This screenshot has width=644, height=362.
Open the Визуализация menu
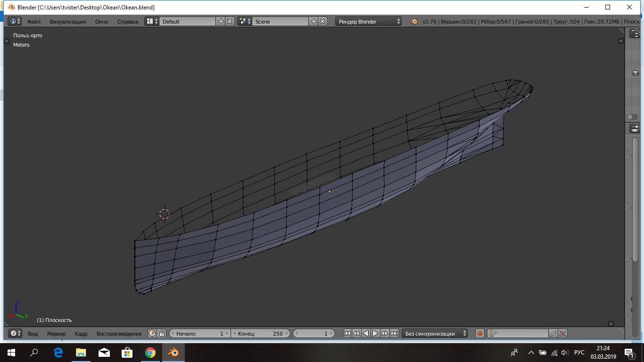pyautogui.click(x=68, y=21)
